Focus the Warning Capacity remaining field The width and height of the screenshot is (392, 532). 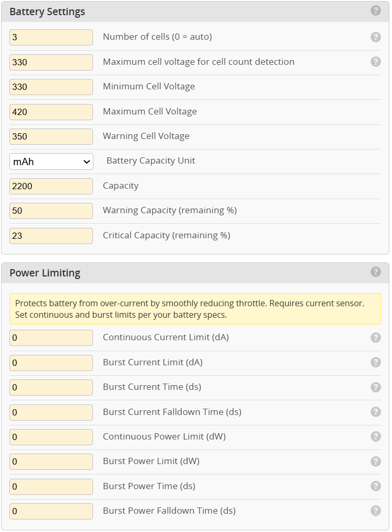[51, 211]
